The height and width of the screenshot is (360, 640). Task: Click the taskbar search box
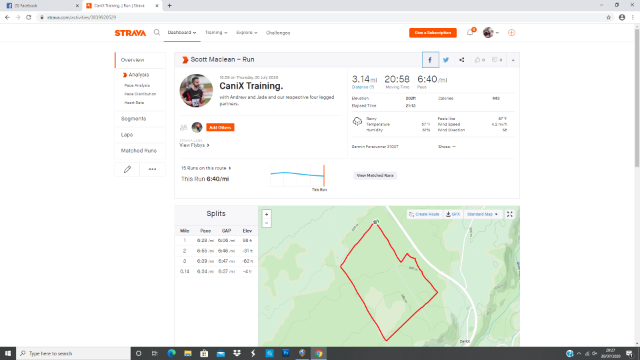click(73, 353)
